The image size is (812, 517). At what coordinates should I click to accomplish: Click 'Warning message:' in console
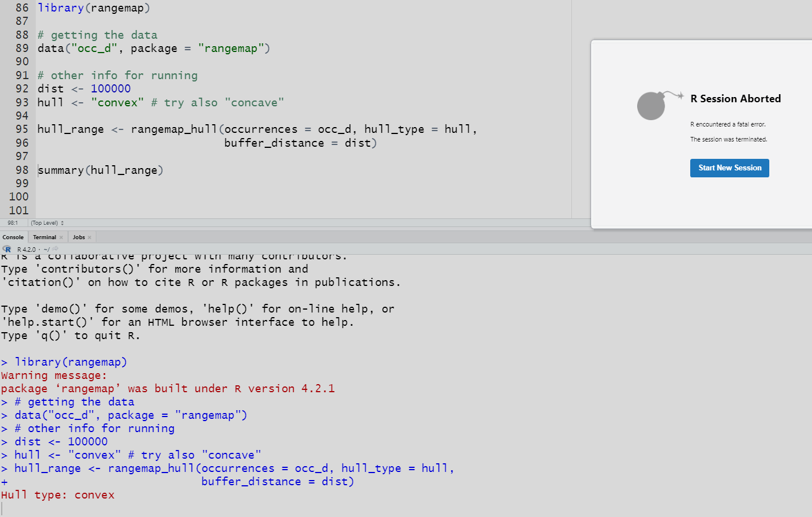click(54, 375)
